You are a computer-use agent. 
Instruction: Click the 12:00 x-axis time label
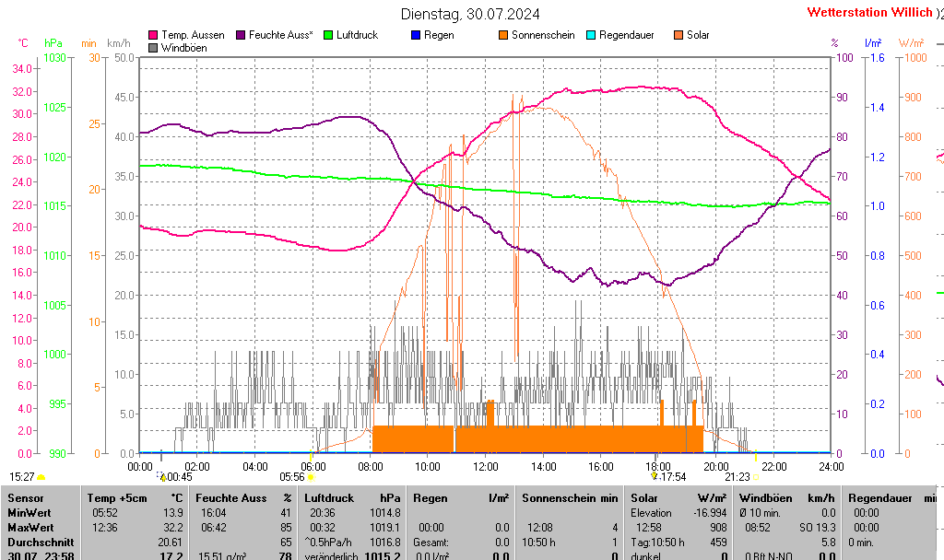pos(485,466)
